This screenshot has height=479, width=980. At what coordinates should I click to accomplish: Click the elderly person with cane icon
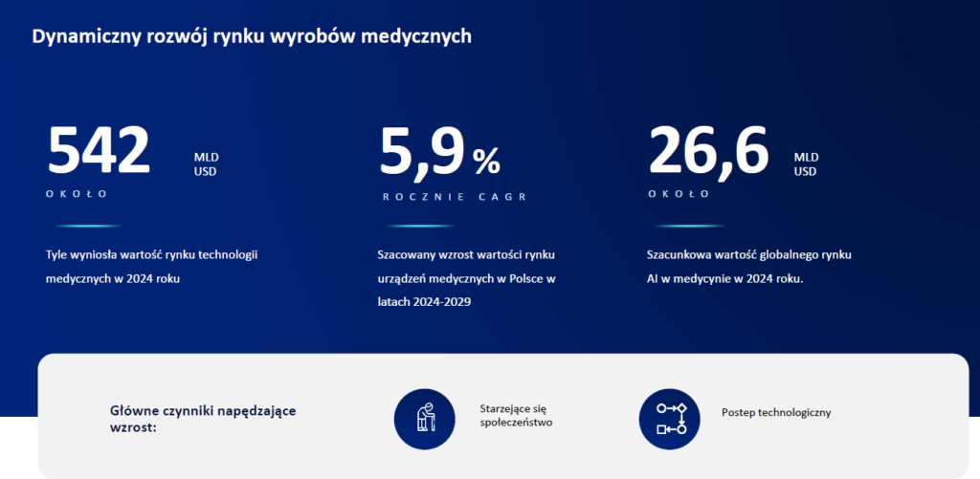pyautogui.click(x=424, y=419)
